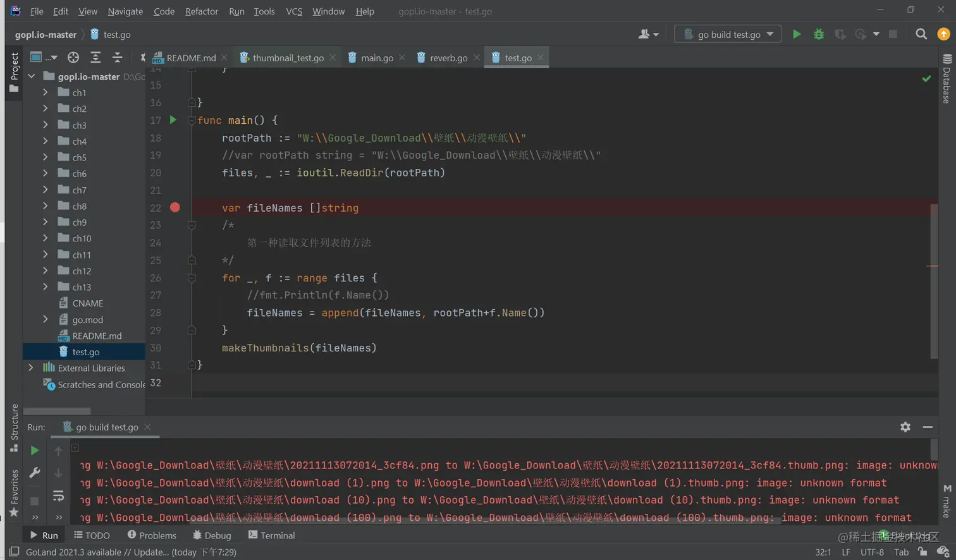
Task: Toggle the read-only lock in the status bar
Action: pyautogui.click(x=922, y=552)
